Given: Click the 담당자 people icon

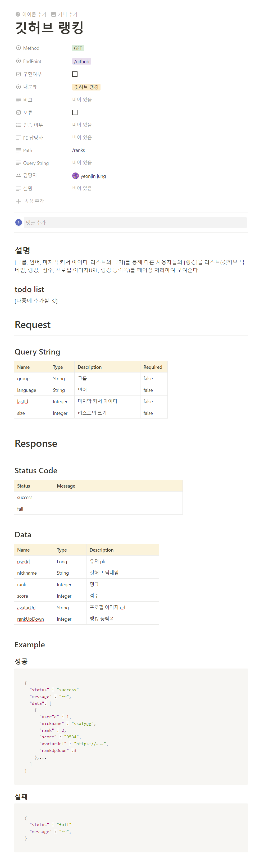Looking at the screenshot, I should coord(19,175).
